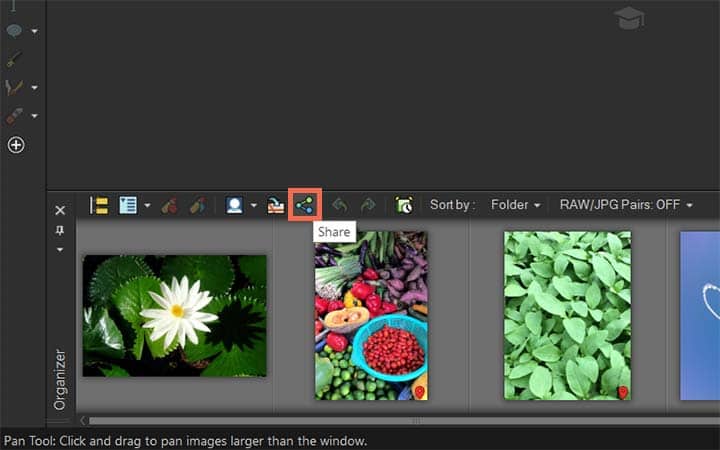Select the single paint brush tool
Viewport: 720px width, 450px height.
tap(14, 59)
